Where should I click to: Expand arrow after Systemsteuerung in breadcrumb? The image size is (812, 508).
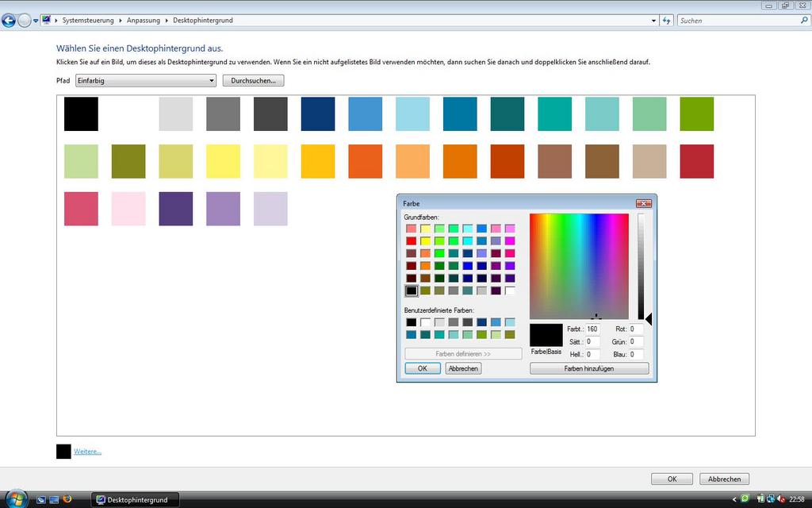[121, 20]
